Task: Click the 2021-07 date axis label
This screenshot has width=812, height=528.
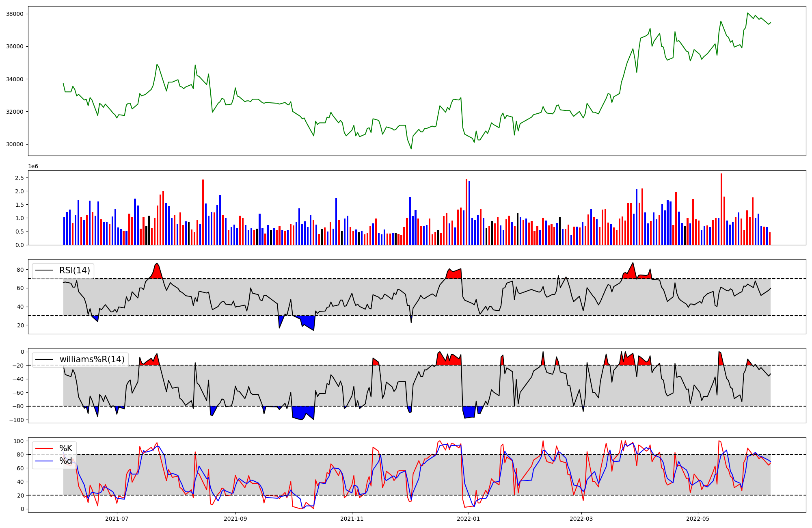Action: click(117, 519)
